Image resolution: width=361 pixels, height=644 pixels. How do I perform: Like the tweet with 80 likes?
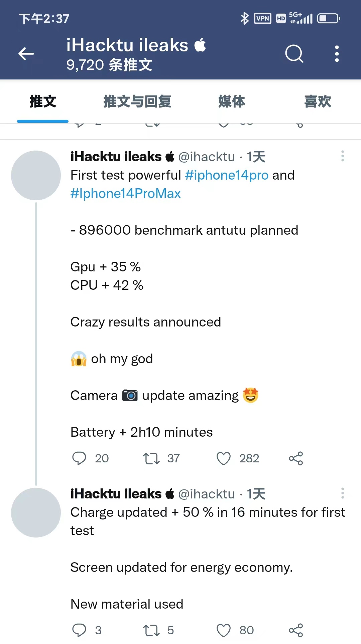pos(224,630)
